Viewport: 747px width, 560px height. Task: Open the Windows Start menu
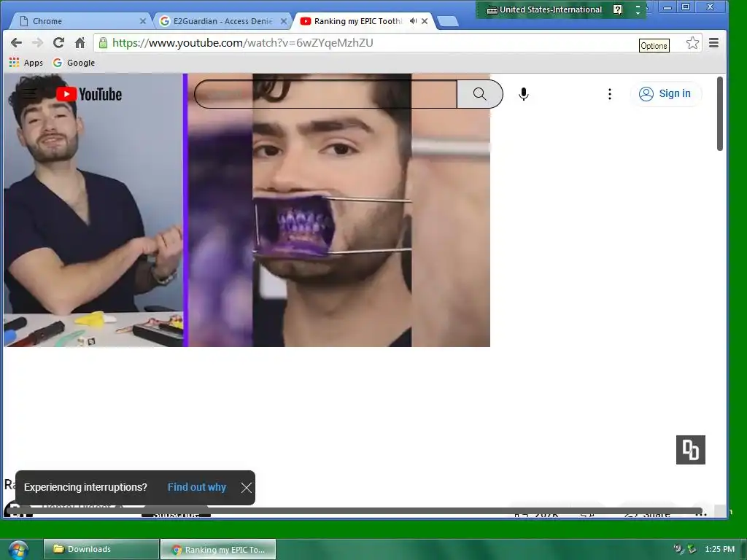point(18,550)
